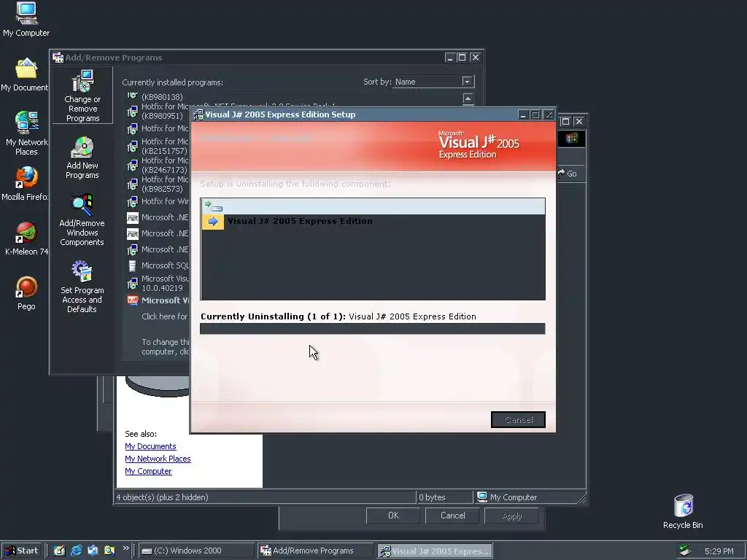Open the My Computer link under See also
This screenshot has width=747, height=560.
(148, 471)
